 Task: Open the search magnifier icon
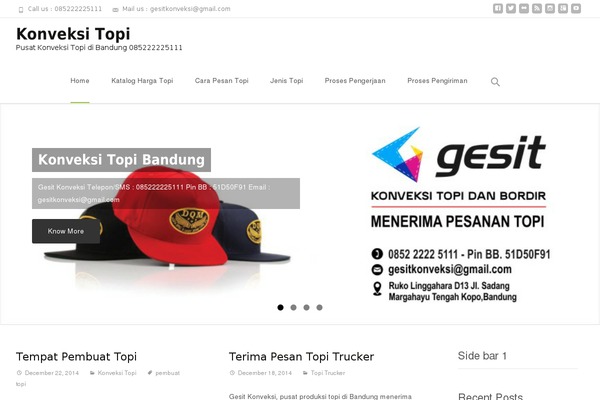click(x=495, y=82)
